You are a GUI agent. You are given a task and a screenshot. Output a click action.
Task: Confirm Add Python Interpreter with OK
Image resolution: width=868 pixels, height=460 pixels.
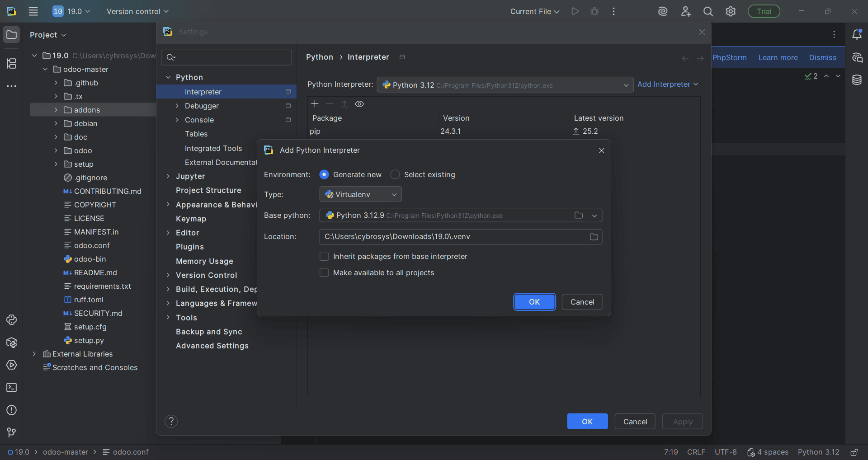pyautogui.click(x=534, y=302)
